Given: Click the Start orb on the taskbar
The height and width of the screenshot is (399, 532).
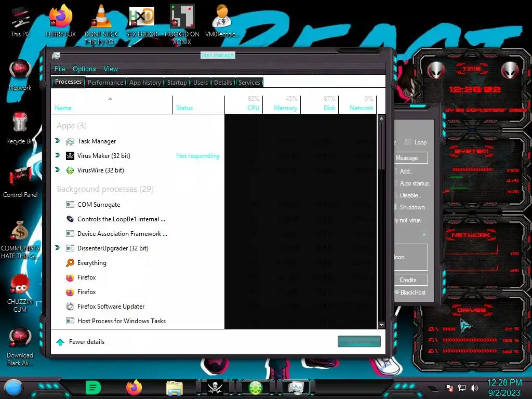Looking at the screenshot, I should (x=14, y=388).
